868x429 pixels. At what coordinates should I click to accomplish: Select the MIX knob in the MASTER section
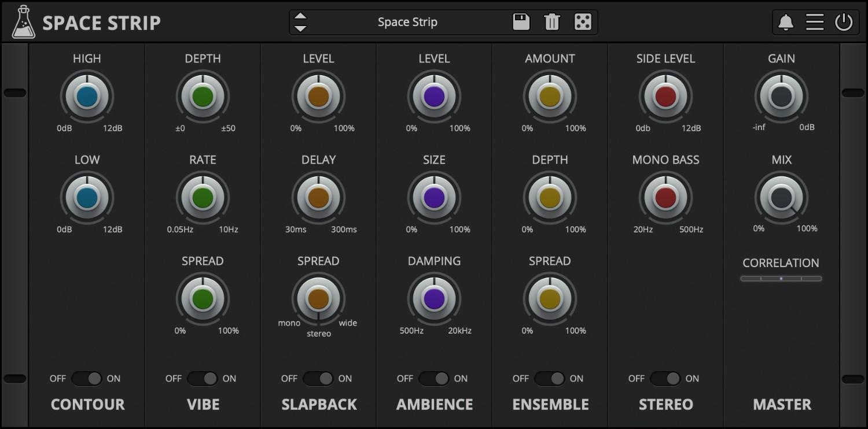pos(781,198)
